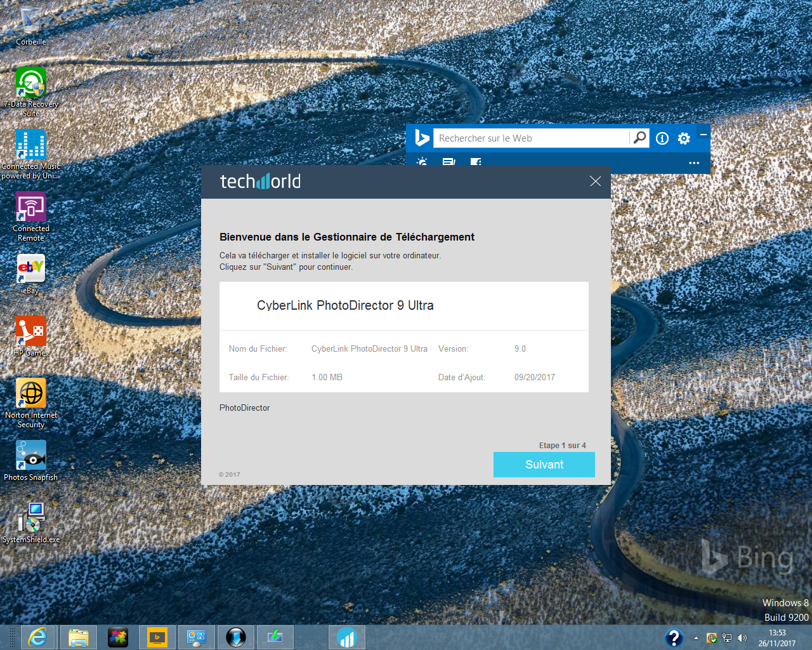Click the "Etape 1 sur 4" step label

pyautogui.click(x=563, y=446)
